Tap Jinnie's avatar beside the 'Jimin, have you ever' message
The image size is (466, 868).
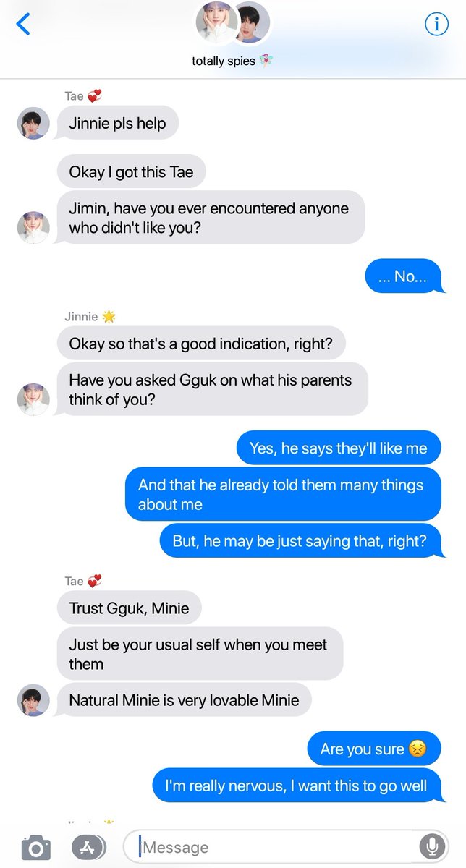33,228
